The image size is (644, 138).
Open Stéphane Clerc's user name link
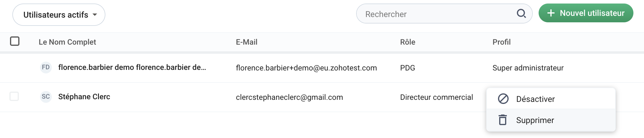click(x=84, y=97)
